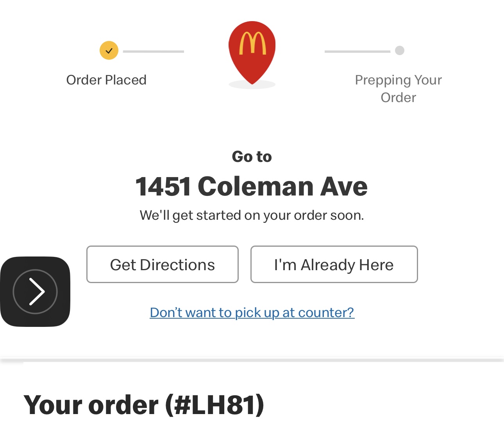This screenshot has height=443, width=504.
Task: Click the We'll get started status message
Action: (x=252, y=215)
